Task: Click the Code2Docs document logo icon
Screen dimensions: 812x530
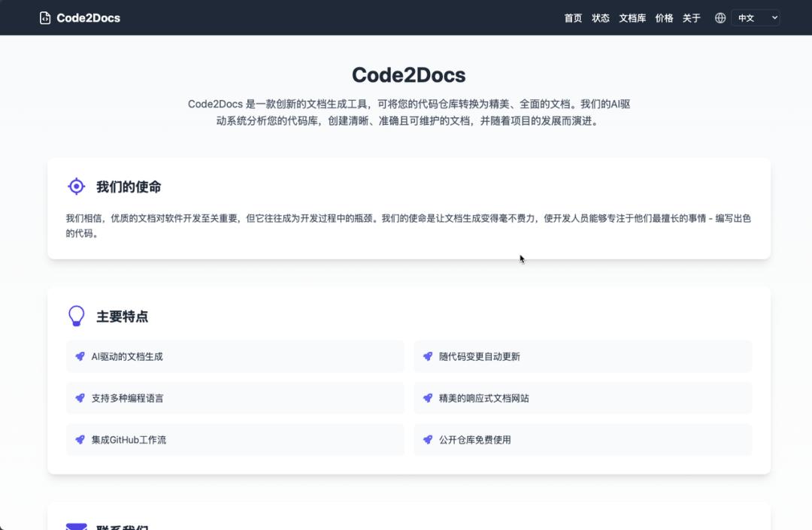Action: point(45,18)
